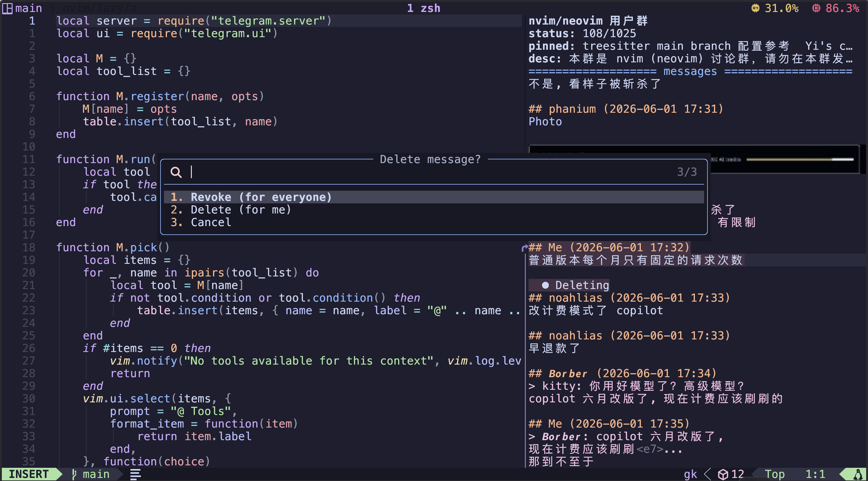Click the package cube icon next to 12
The height and width of the screenshot is (481, 868).
point(723,474)
